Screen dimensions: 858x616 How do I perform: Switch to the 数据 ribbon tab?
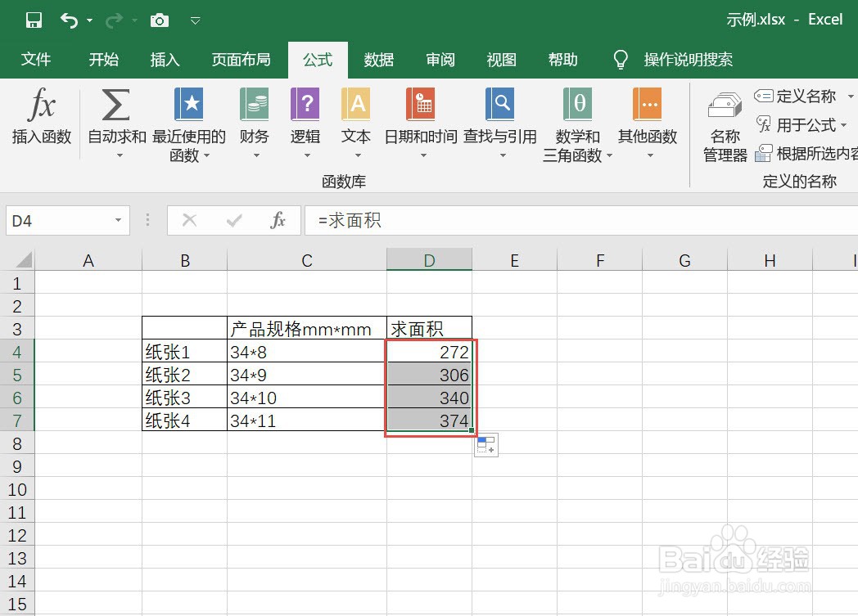[378, 59]
